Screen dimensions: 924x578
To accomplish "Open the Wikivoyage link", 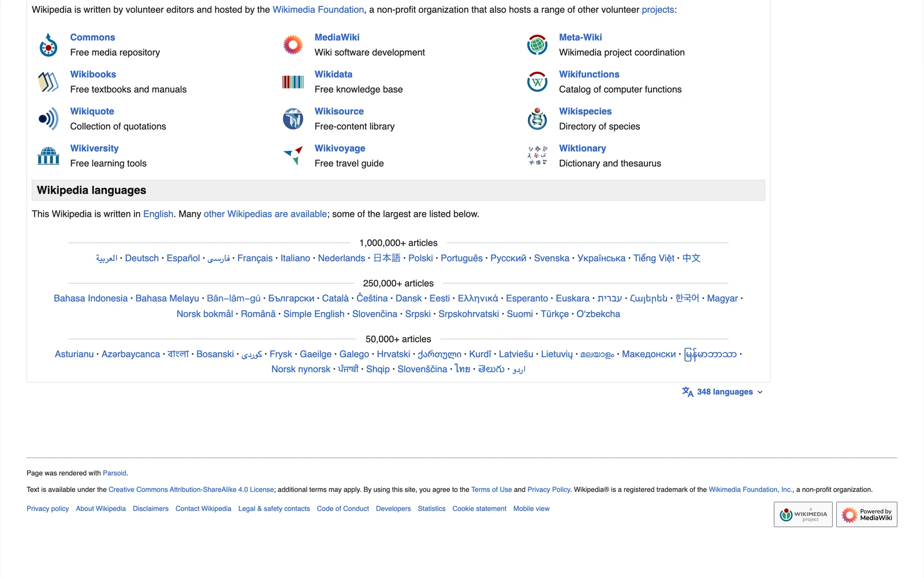I will coord(340,148).
